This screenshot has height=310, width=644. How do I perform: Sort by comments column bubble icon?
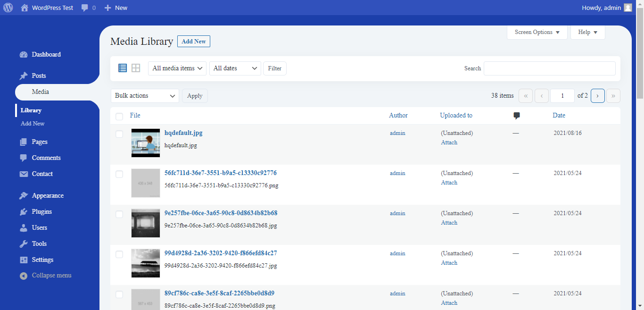pos(517,116)
